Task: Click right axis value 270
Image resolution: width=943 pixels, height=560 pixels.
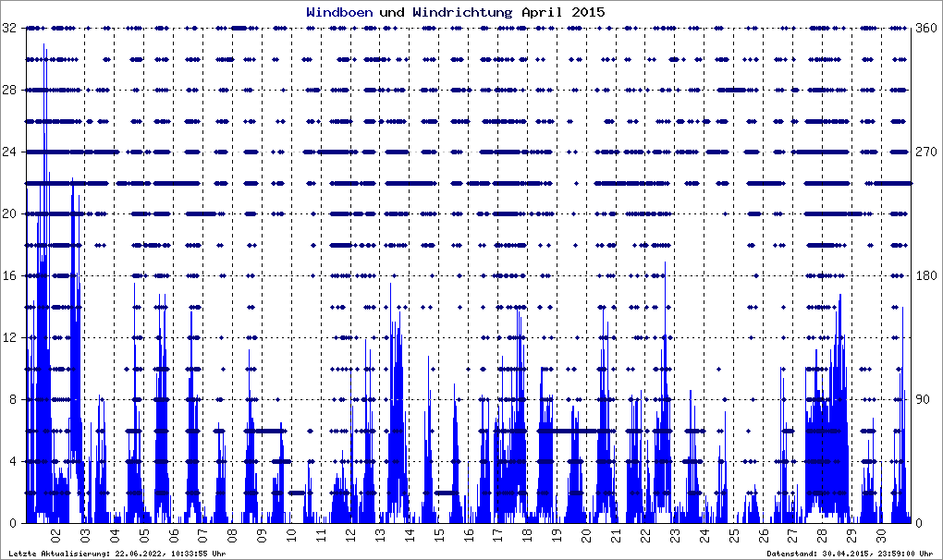Action: click(926, 152)
